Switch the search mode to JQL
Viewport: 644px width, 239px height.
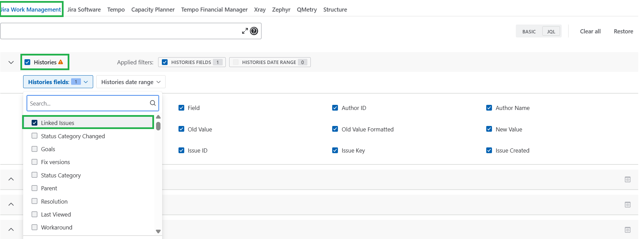551,31
